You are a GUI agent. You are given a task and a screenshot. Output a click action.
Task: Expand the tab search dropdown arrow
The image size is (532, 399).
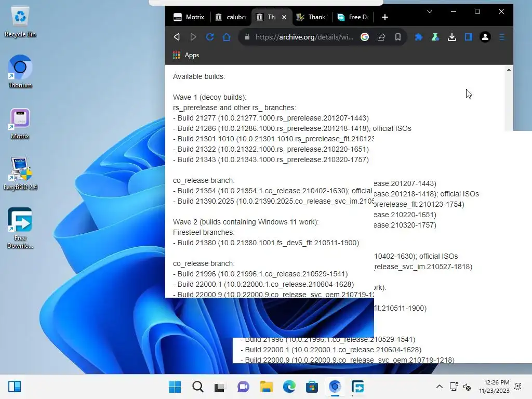click(430, 11)
